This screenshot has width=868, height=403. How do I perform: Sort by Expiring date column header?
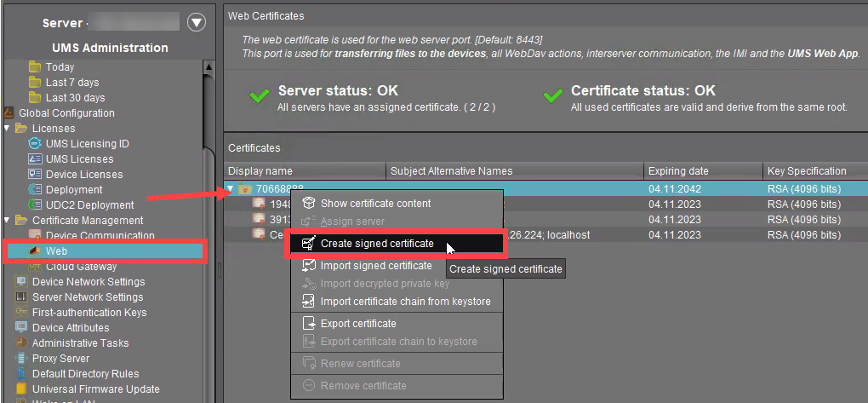(x=677, y=171)
